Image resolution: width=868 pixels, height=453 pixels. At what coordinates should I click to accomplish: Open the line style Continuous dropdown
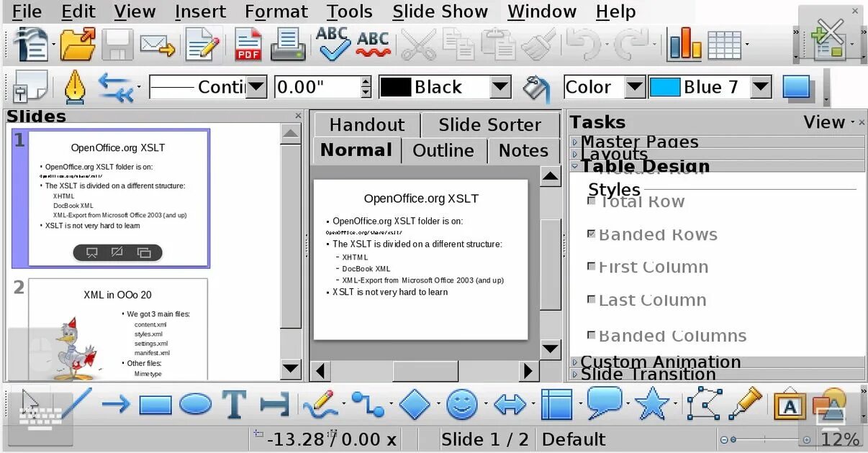[x=257, y=88]
